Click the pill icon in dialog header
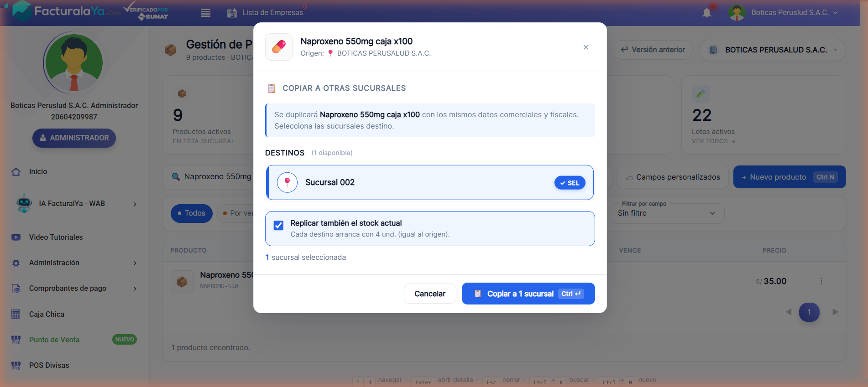The width and height of the screenshot is (868, 387). (x=279, y=47)
